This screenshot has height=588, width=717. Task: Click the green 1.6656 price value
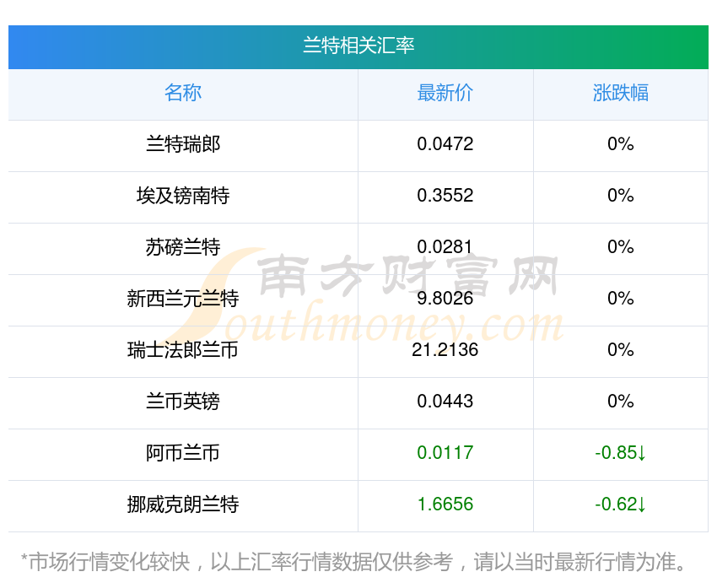[x=445, y=504]
